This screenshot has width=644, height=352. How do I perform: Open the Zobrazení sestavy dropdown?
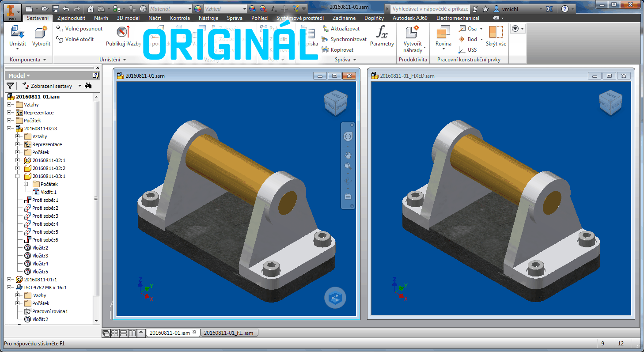80,86
